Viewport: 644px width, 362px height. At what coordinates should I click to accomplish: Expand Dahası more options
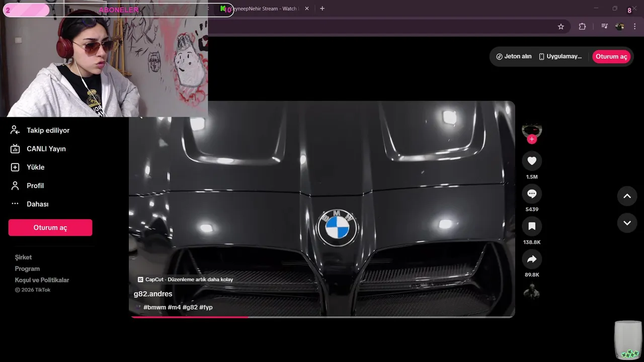pos(38,204)
